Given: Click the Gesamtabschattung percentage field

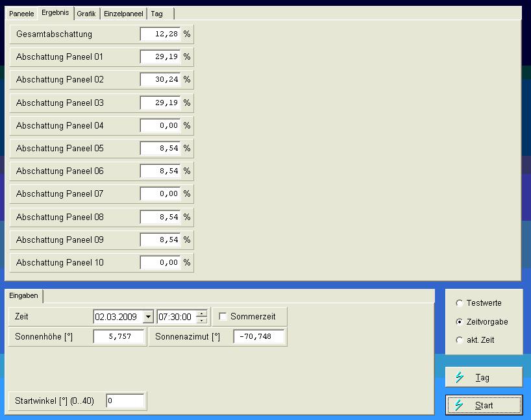Looking at the screenshot, I should 160,34.
